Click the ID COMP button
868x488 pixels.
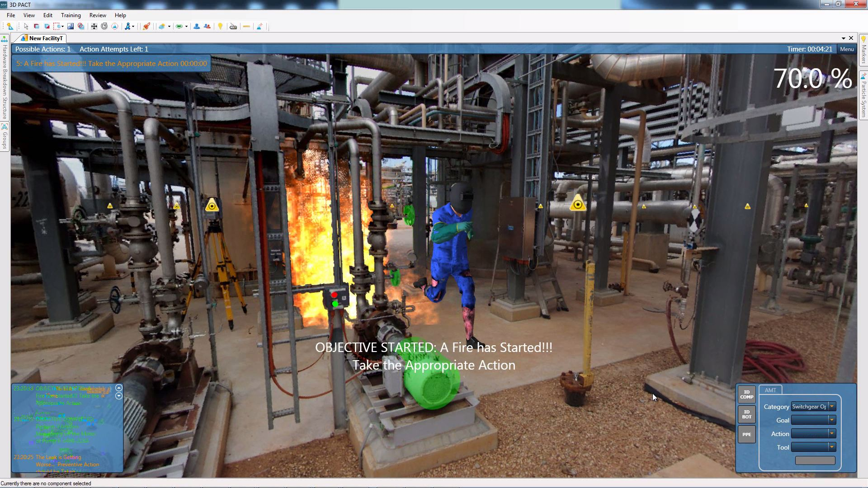tap(746, 394)
